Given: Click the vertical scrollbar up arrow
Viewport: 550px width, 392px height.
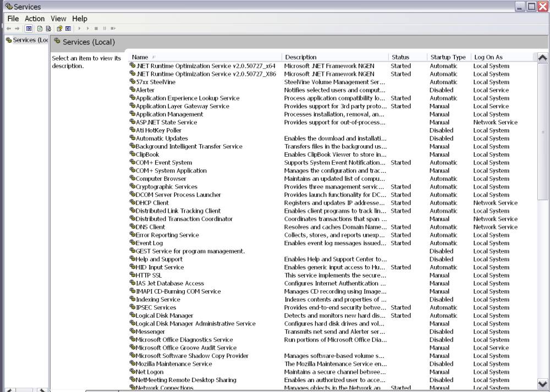Looking at the screenshot, I should click(542, 58).
